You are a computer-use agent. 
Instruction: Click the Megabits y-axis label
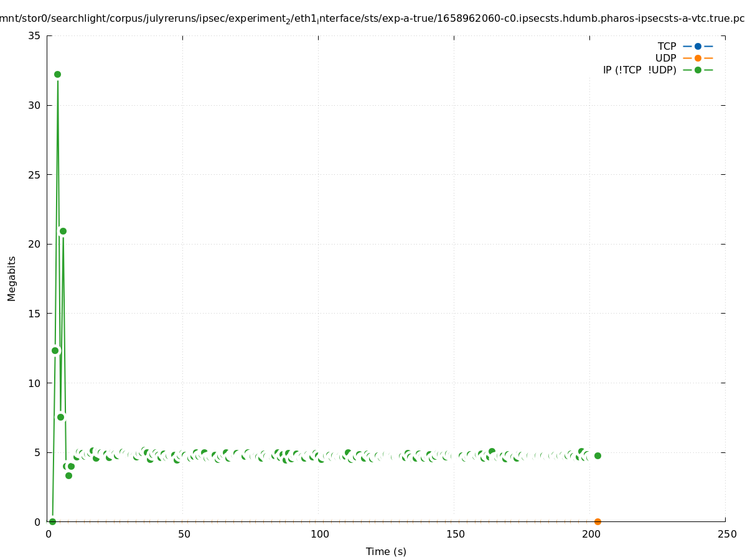click(x=12, y=278)
